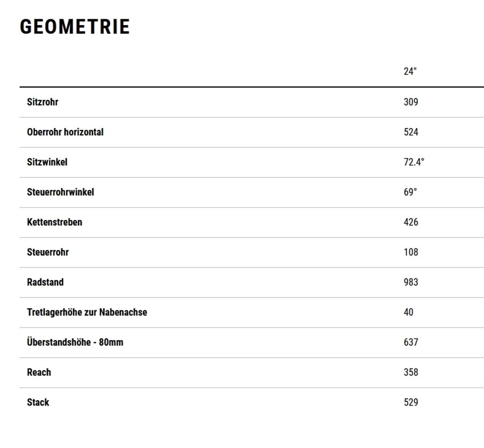The height and width of the screenshot is (448, 484).
Task: Click the Radstand row label
Action: [x=45, y=282]
